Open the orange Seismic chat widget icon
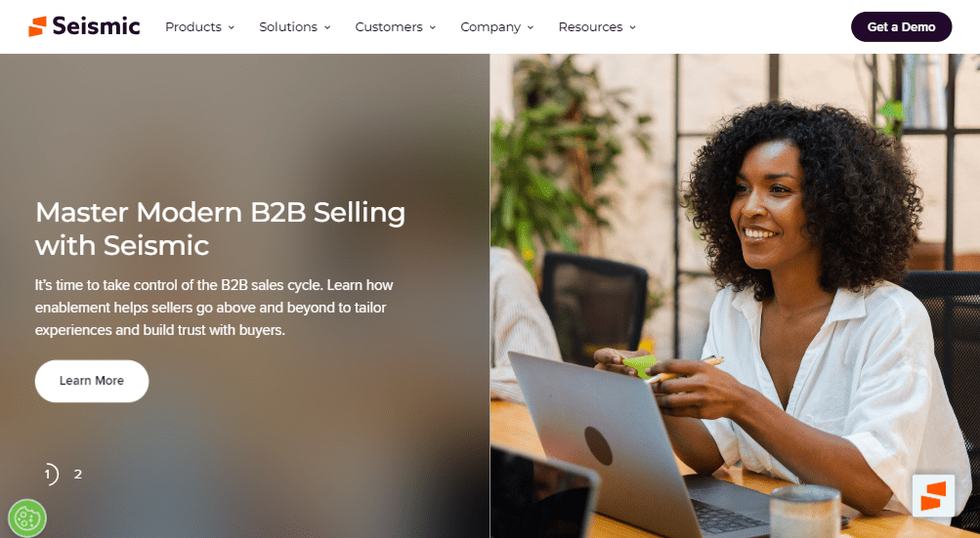This screenshot has height=538, width=980. (933, 495)
